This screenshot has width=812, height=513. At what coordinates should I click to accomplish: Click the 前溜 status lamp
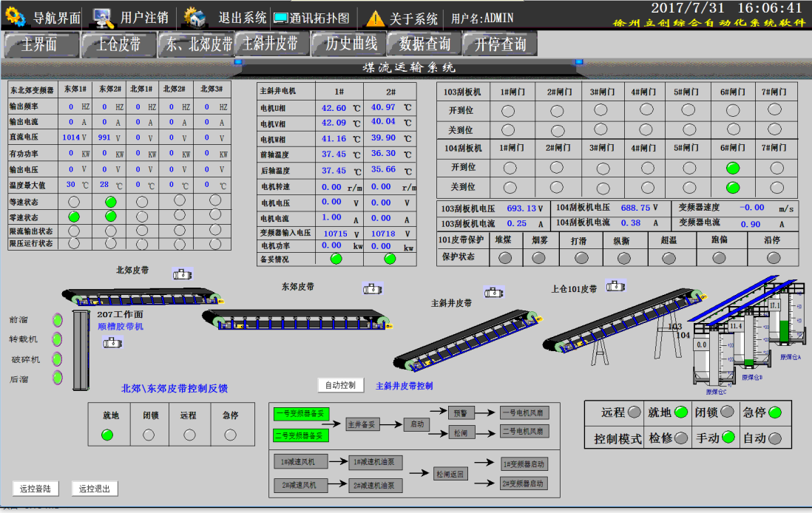[58, 320]
